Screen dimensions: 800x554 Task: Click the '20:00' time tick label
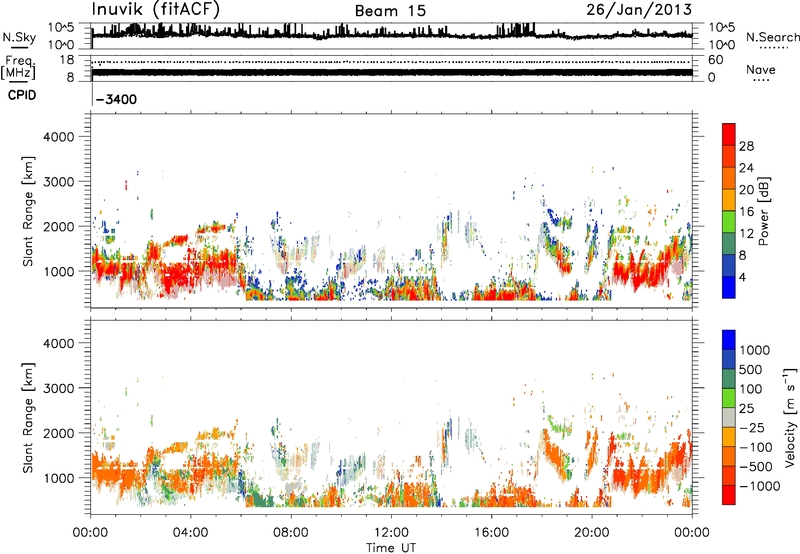[x=592, y=533]
